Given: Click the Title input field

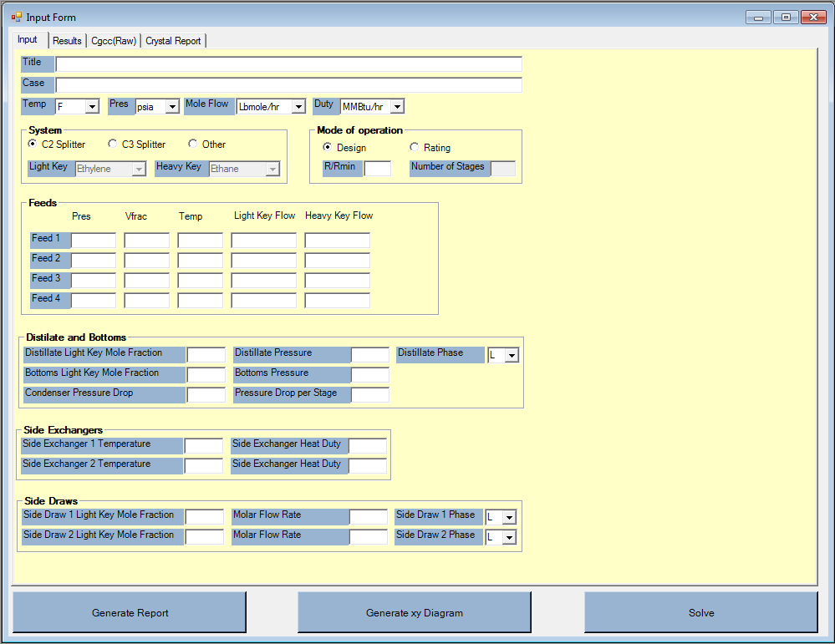Looking at the screenshot, I should (x=288, y=64).
